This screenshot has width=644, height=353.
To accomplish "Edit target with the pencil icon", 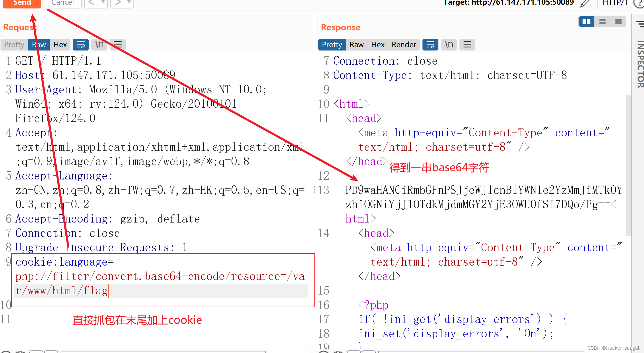I will coord(585,4).
